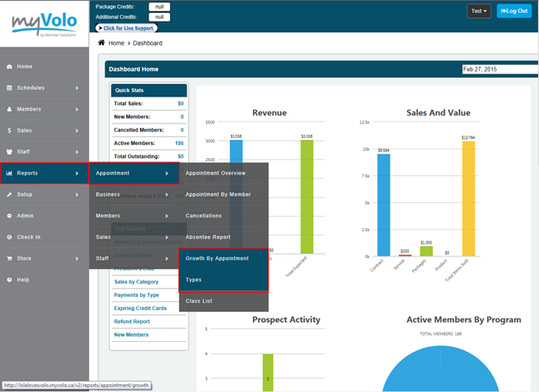Click the Store cart icon

[10, 258]
